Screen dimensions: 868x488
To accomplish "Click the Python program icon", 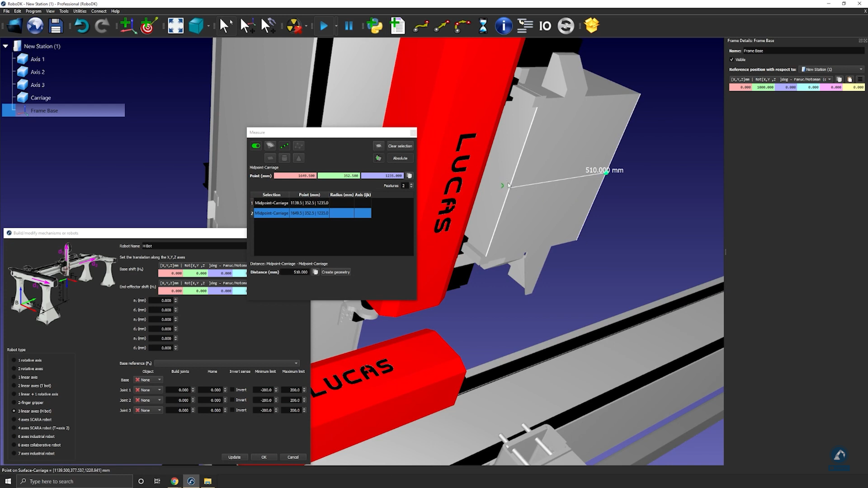I will click(x=374, y=26).
